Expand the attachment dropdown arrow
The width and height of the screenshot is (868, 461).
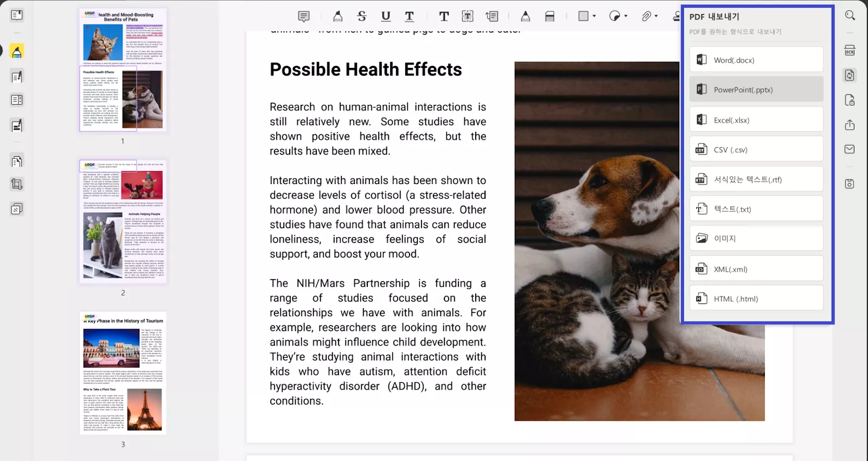point(656,16)
